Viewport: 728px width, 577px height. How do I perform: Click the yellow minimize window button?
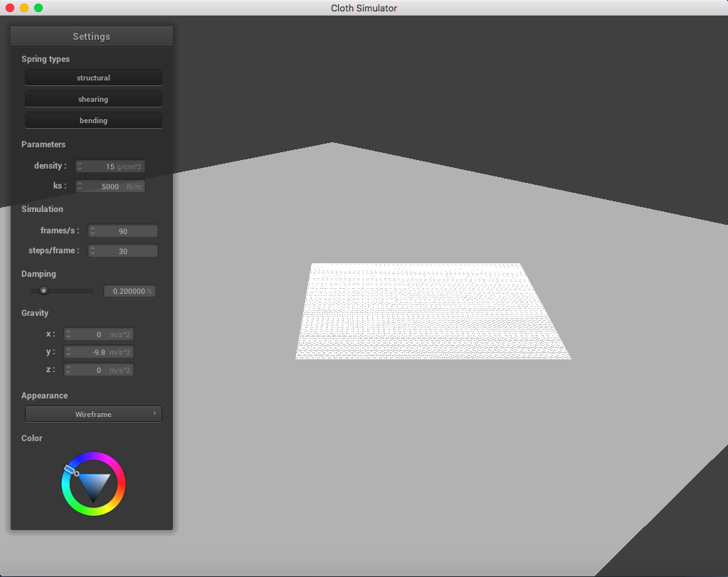[24, 8]
